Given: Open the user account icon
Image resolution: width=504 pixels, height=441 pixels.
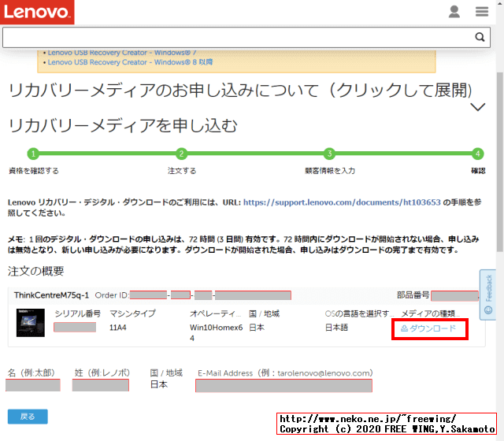Looking at the screenshot, I should pyautogui.click(x=454, y=12).
